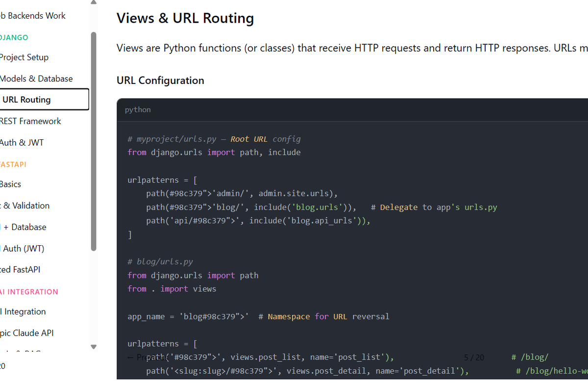Click the sidebar scrollbar down arrow
588x387 pixels.
(x=94, y=347)
